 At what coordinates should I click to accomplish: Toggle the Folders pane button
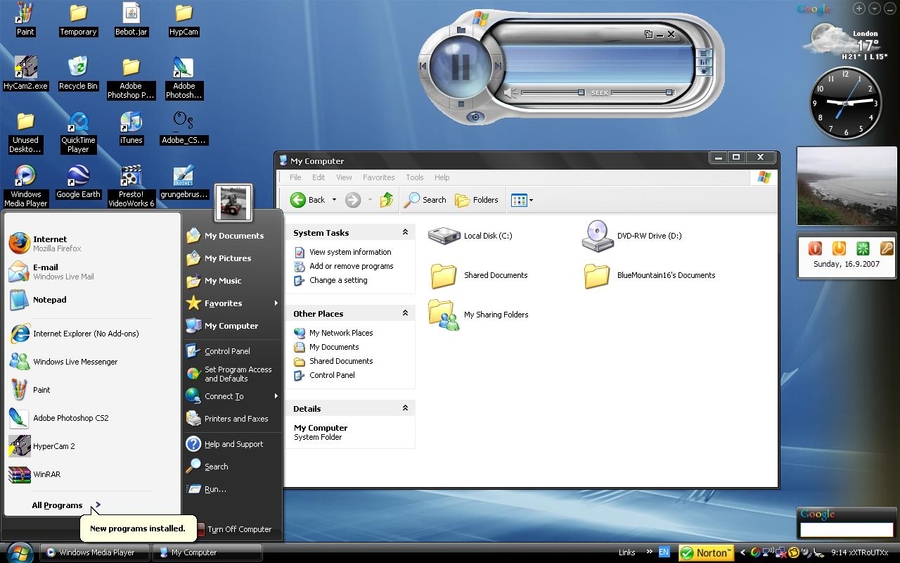click(476, 200)
